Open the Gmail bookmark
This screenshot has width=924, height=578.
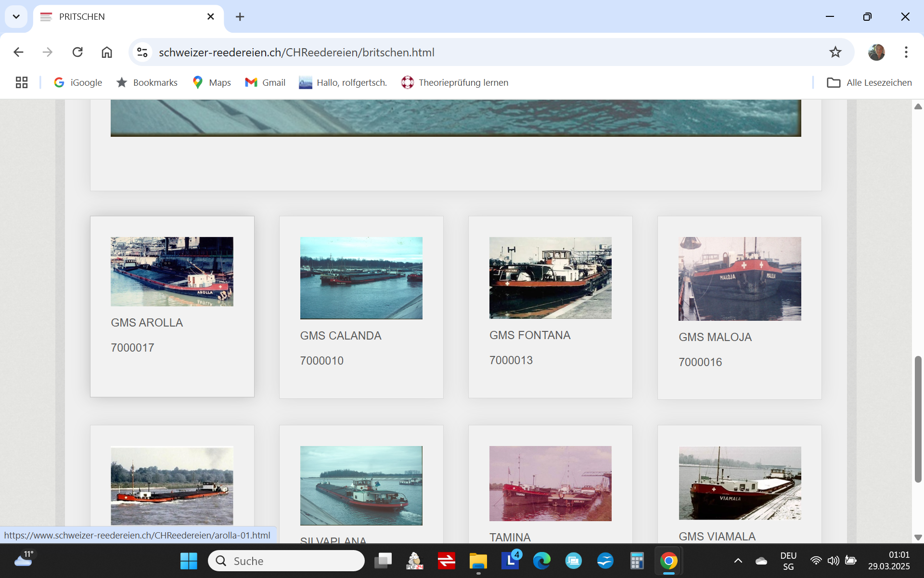[265, 82]
